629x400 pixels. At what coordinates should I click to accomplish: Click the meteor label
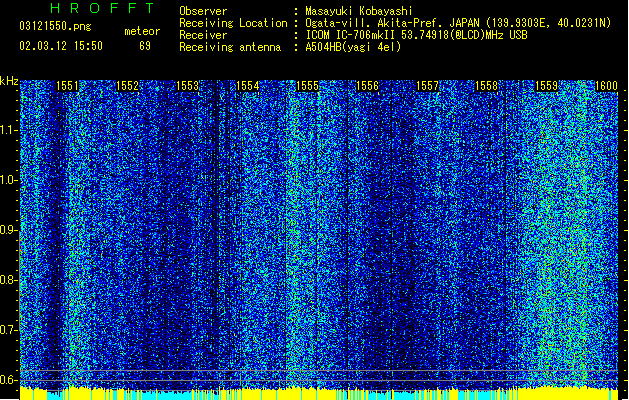click(x=142, y=31)
